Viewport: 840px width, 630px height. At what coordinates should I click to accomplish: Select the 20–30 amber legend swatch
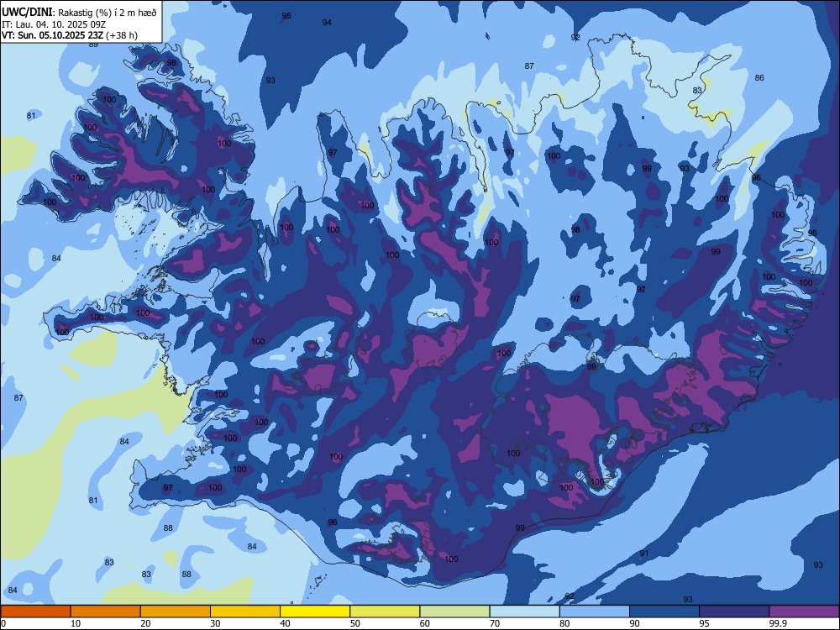pyautogui.click(x=176, y=612)
